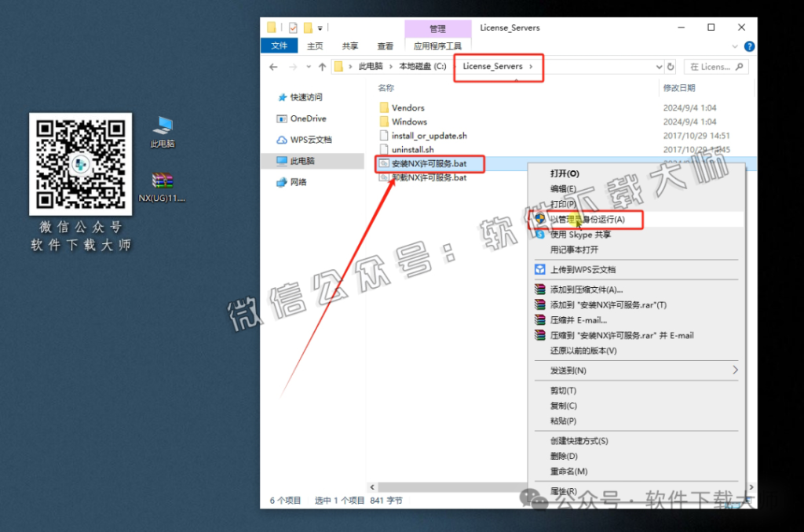Open the NX(UG)11 archive icon on desktop
Screen dimensions: 804x532
162,182
